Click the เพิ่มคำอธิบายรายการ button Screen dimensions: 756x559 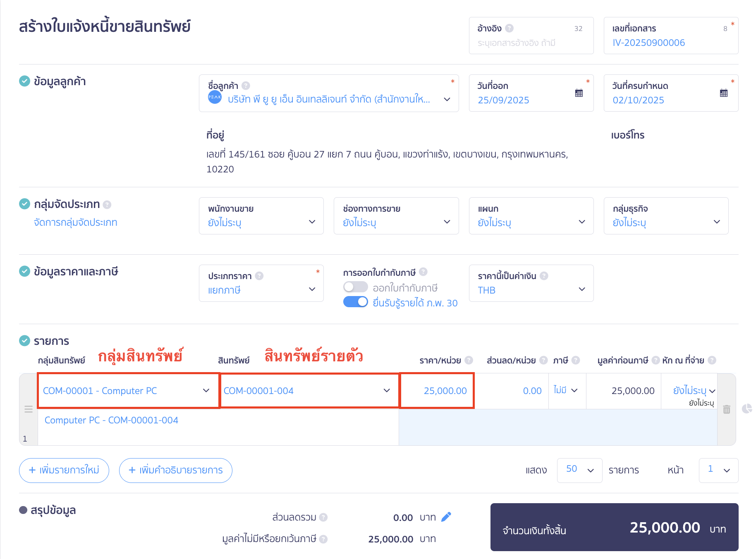pyautogui.click(x=175, y=470)
